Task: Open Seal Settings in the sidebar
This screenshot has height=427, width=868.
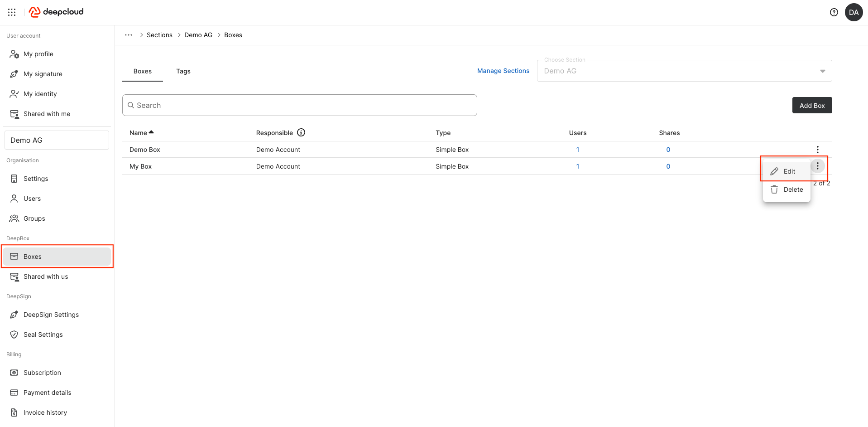Action: [x=43, y=335]
